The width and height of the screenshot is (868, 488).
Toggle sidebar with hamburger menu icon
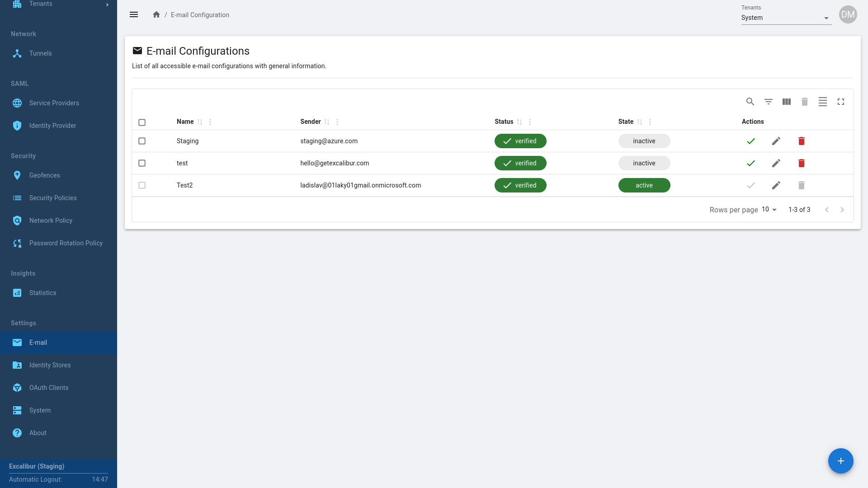pyautogui.click(x=134, y=15)
